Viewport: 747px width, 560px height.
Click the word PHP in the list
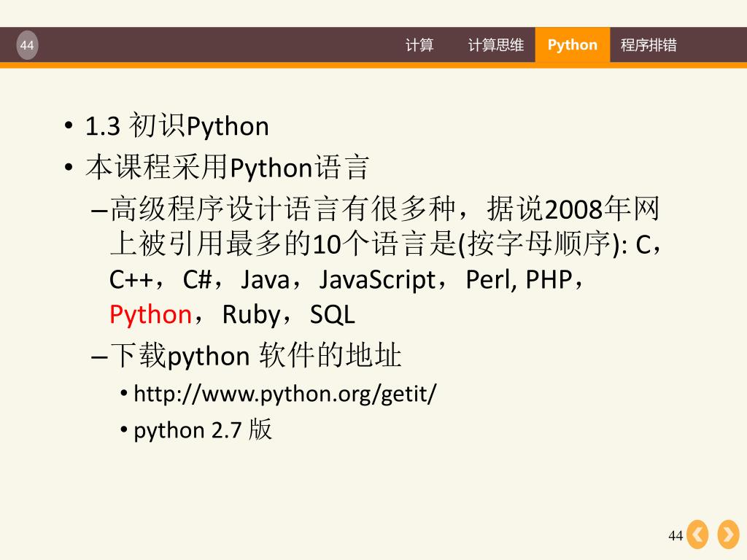(549, 279)
